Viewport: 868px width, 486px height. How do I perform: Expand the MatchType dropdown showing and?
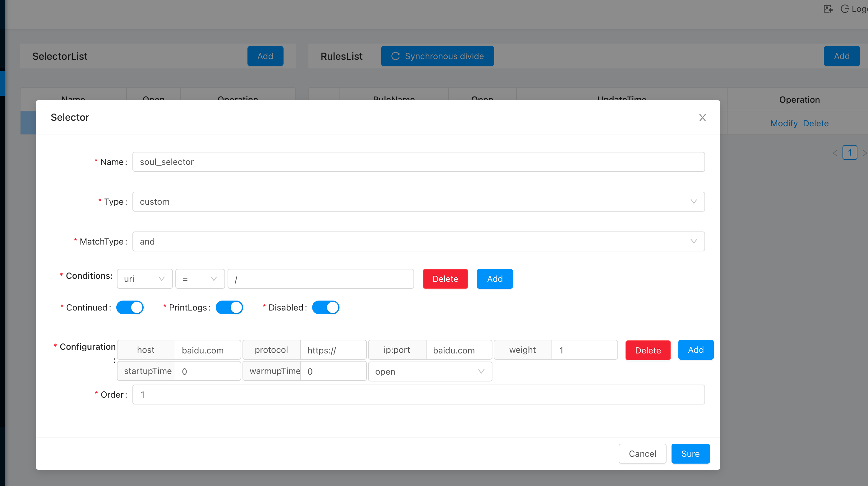[418, 241]
